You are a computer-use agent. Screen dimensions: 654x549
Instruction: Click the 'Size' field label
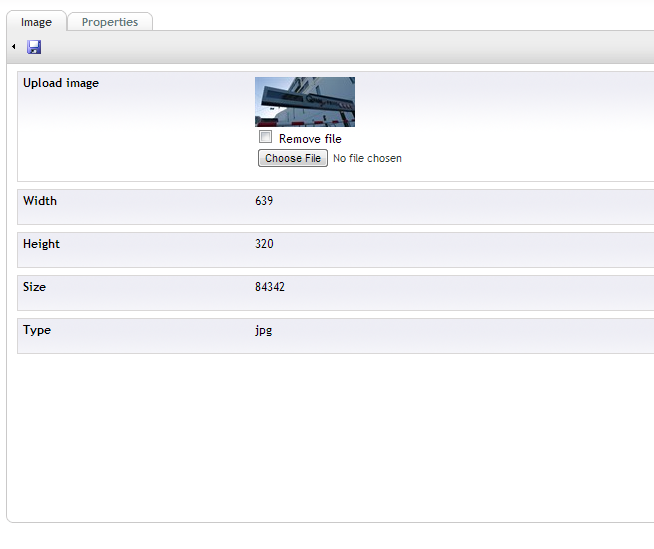[34, 287]
